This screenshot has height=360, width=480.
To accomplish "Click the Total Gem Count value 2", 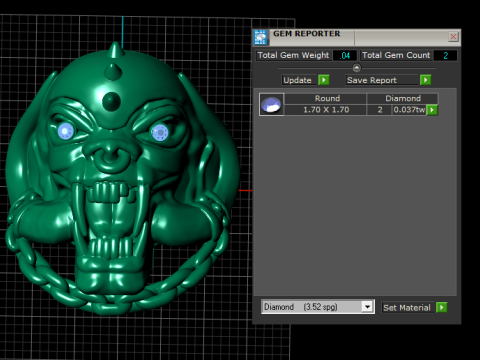I will tap(445, 55).
